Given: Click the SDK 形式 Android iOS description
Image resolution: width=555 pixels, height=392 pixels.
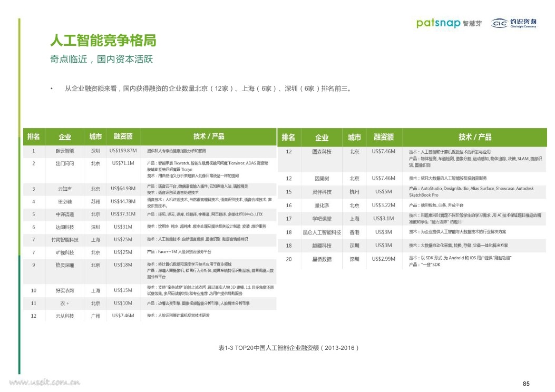Looking at the screenshot, I should (460, 261).
